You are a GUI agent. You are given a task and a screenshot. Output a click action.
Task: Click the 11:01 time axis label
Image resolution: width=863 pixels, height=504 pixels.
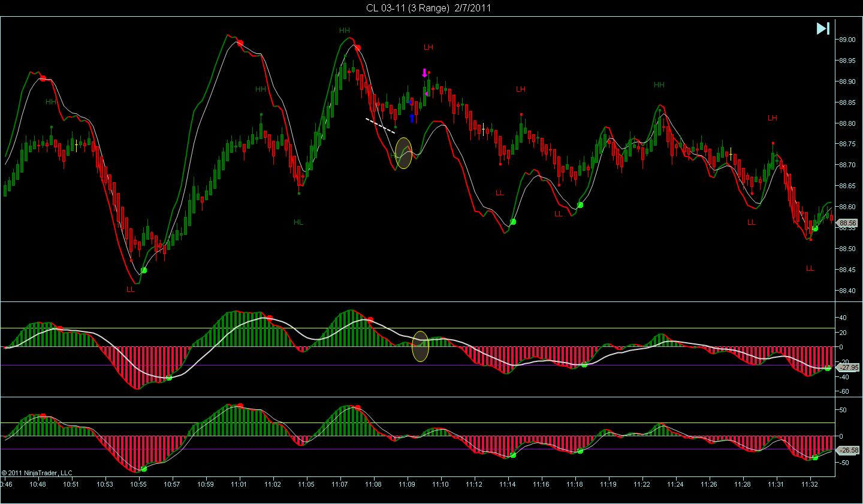click(240, 483)
